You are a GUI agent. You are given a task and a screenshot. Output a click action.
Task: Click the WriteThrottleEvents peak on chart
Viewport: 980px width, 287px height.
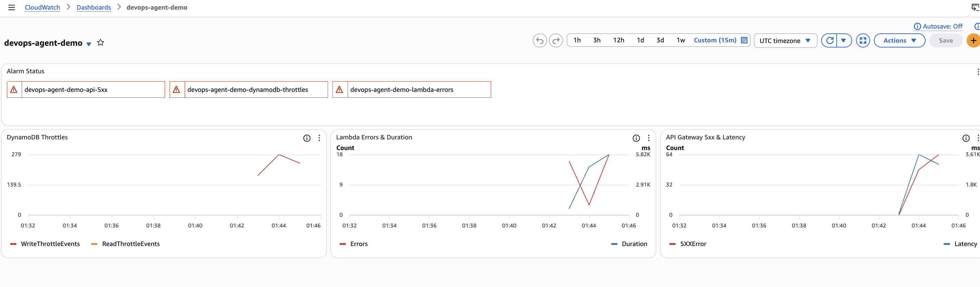pos(279,155)
